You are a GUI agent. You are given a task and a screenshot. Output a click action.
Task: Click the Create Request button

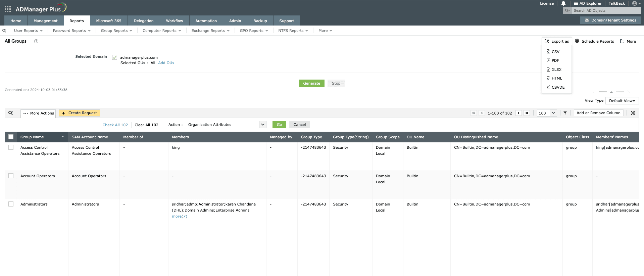click(x=79, y=113)
